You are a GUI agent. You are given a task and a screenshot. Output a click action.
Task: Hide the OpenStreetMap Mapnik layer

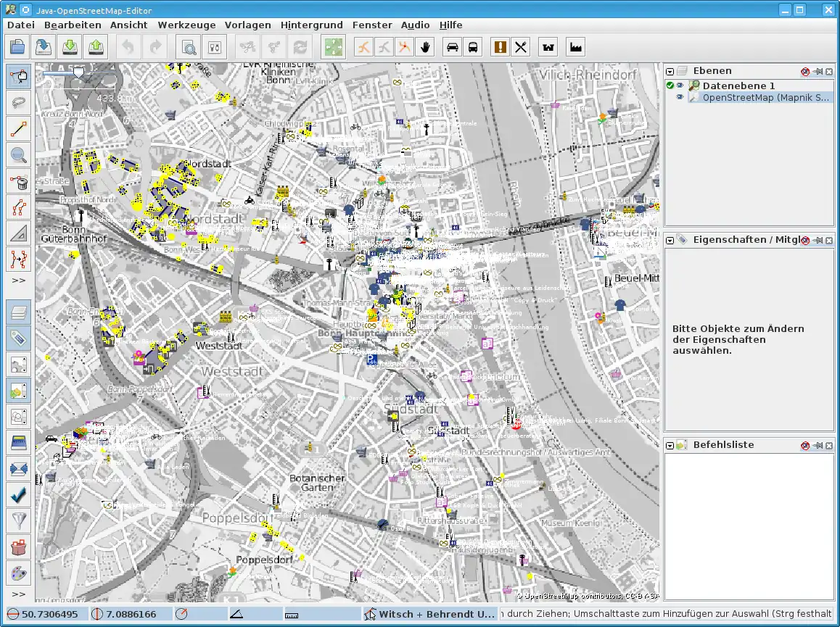[x=680, y=97]
